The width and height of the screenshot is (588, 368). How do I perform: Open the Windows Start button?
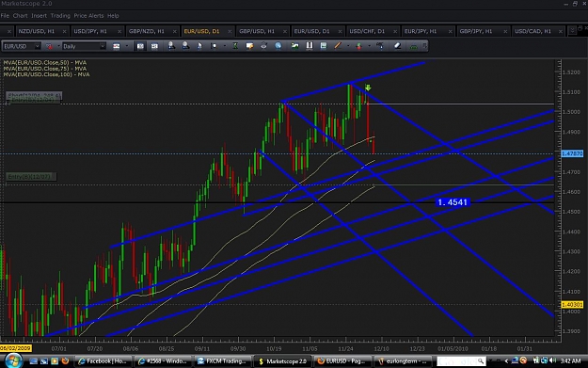point(13,360)
